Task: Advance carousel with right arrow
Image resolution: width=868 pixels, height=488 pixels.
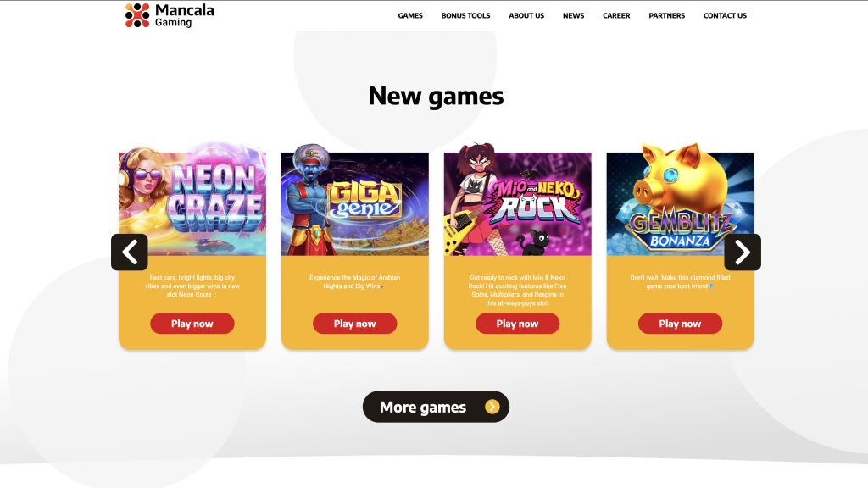Action: [743, 252]
